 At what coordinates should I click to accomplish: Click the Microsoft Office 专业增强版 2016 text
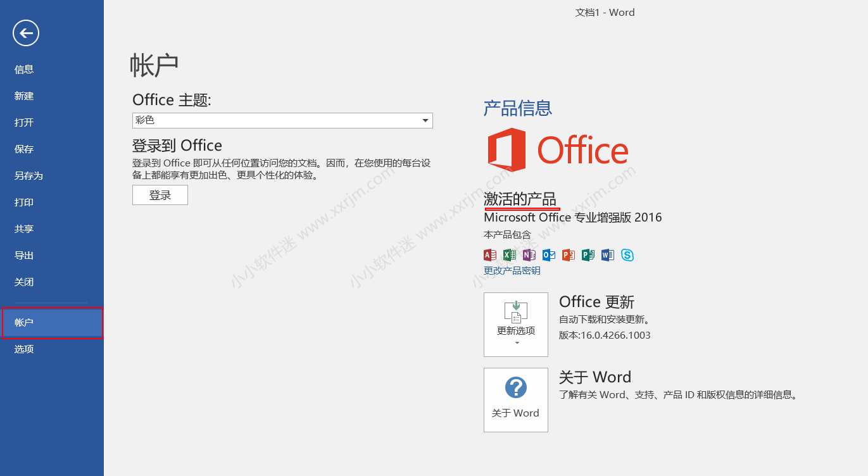click(573, 218)
